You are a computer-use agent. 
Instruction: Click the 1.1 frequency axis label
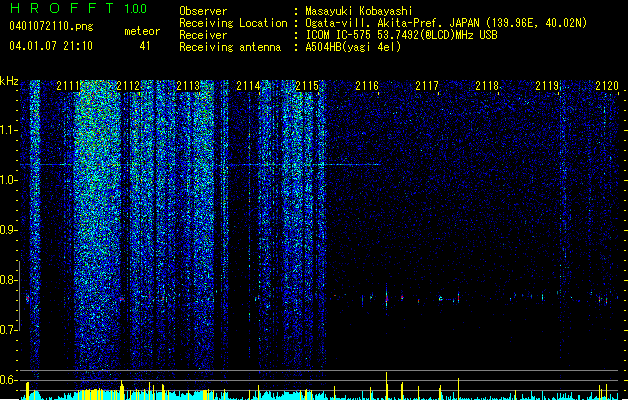(8, 130)
